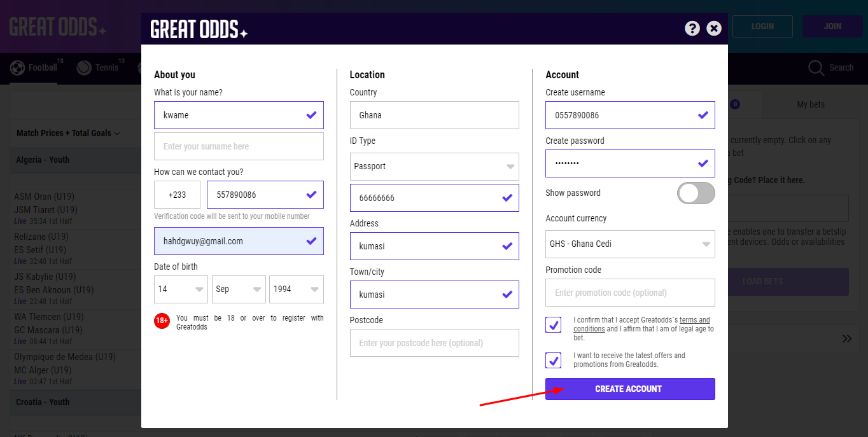Toggle the Show password switch

(696, 193)
